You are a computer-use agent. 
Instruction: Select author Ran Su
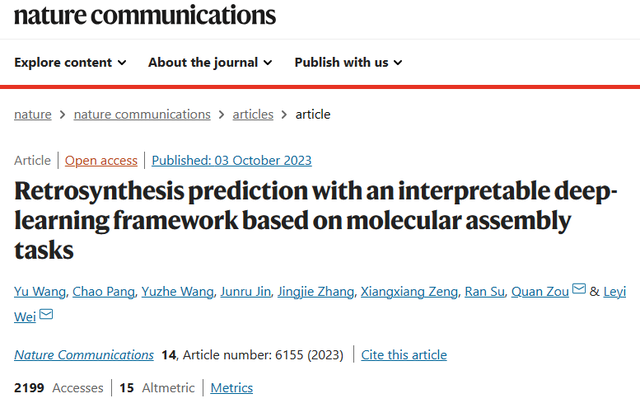point(484,292)
